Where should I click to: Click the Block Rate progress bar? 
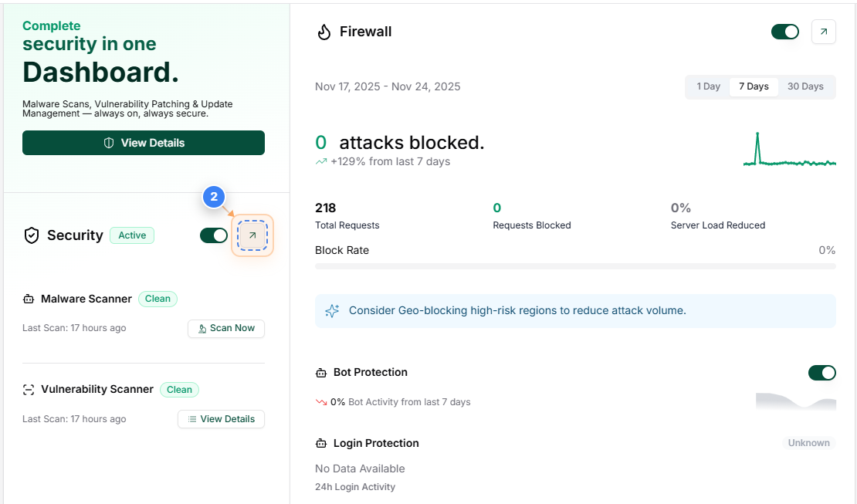[x=575, y=266]
